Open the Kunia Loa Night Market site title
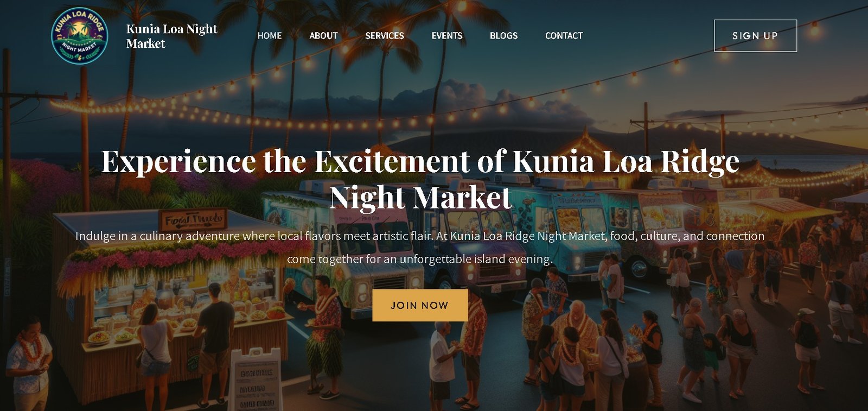 pos(172,36)
